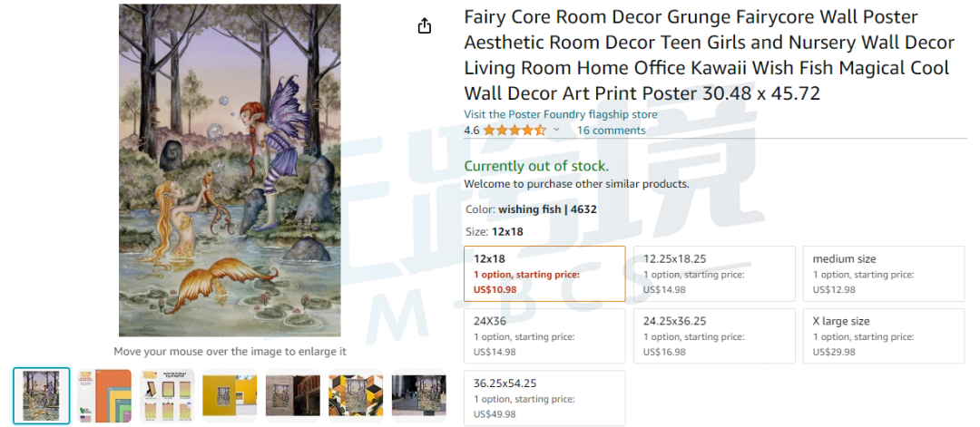Select the first fairy poster thumbnail
Screen dimensions: 980x427
click(x=41, y=396)
